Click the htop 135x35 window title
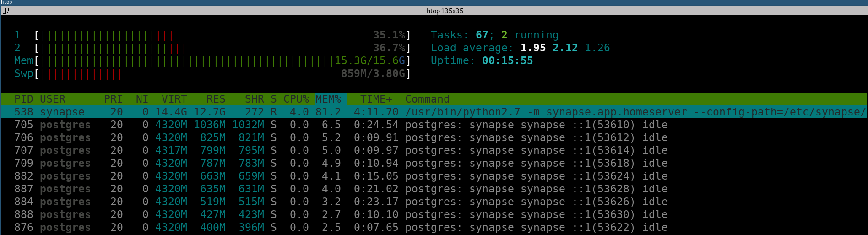The height and width of the screenshot is (235, 868). (445, 11)
